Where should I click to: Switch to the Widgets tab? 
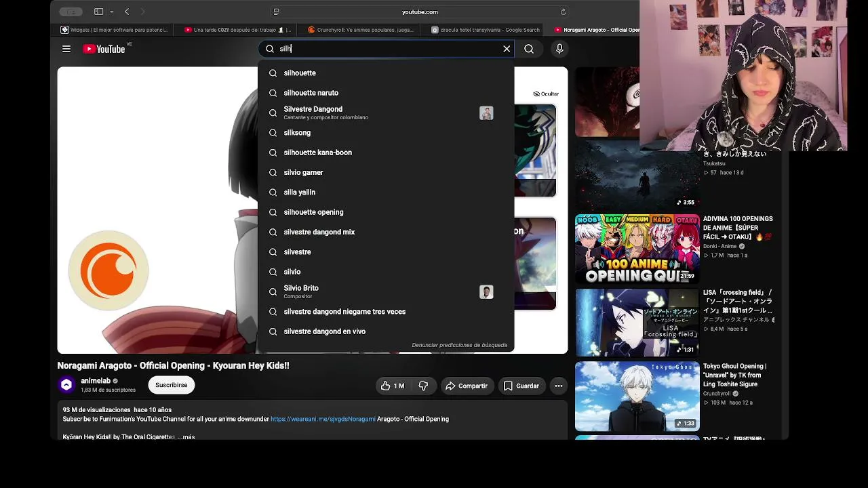pyautogui.click(x=114, y=30)
